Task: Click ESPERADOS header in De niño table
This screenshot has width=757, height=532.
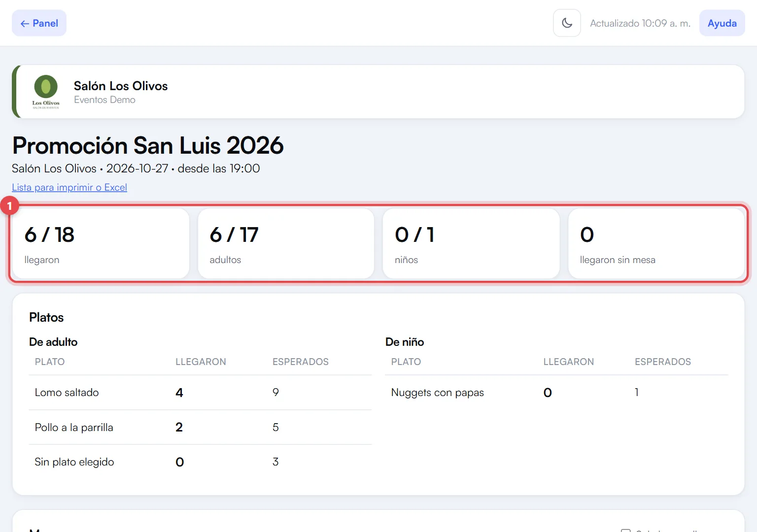Action: point(663,362)
